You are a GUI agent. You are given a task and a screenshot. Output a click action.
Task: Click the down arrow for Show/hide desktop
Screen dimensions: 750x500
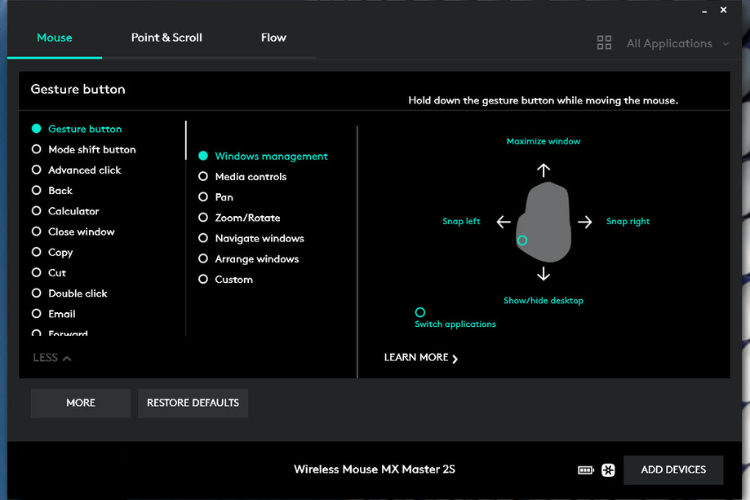point(543,274)
